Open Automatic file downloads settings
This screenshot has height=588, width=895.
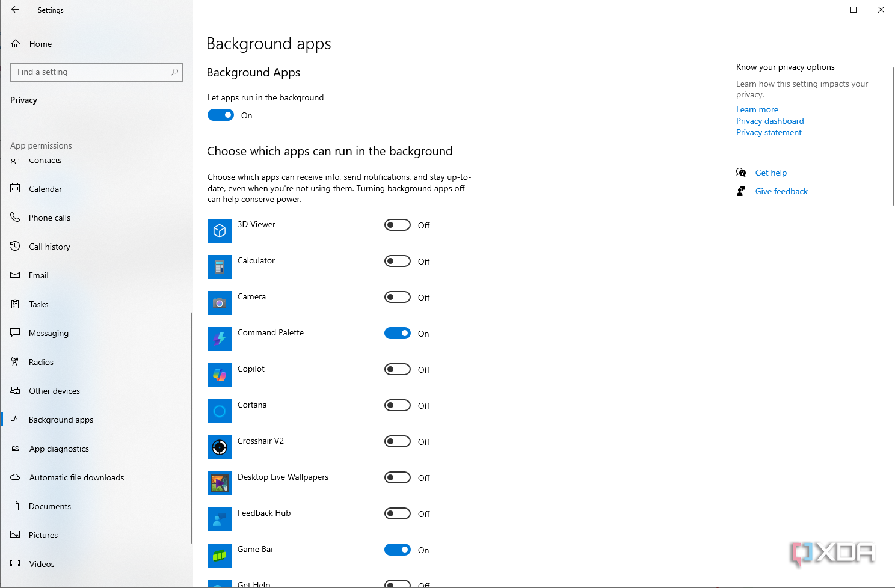click(x=96, y=477)
